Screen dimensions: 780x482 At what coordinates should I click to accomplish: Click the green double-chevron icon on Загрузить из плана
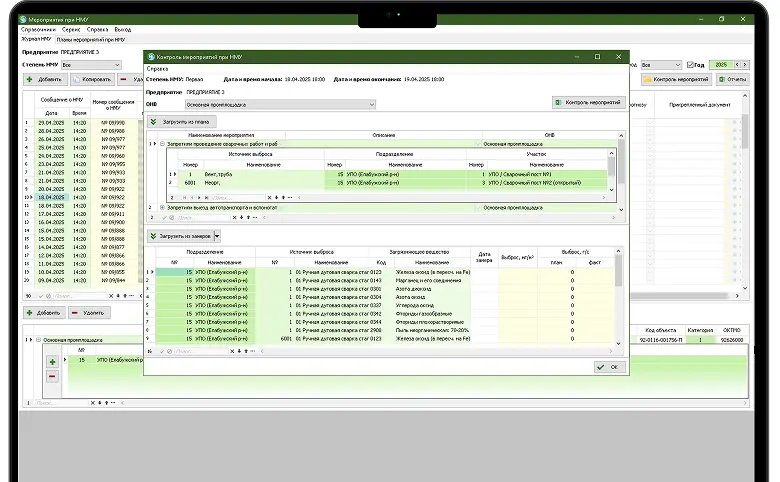(x=154, y=122)
